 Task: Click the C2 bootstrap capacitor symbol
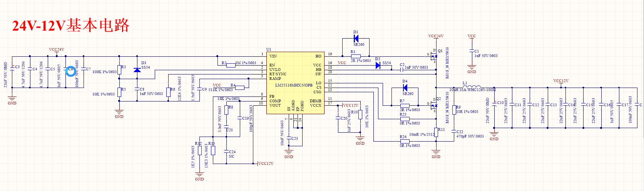pyautogui.click(x=402, y=70)
